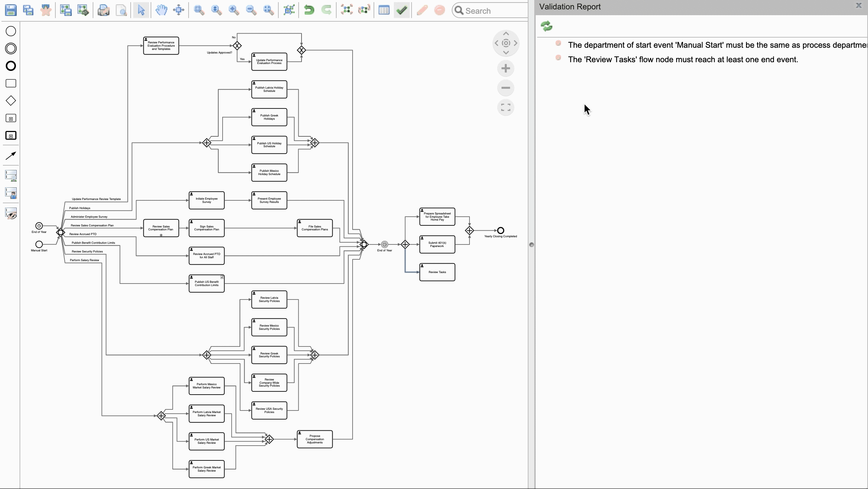
Task: Toggle the pointer selection tool
Action: point(141,10)
